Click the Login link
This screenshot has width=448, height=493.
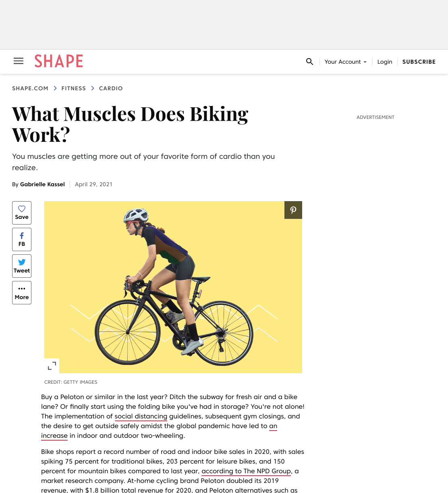point(385,62)
